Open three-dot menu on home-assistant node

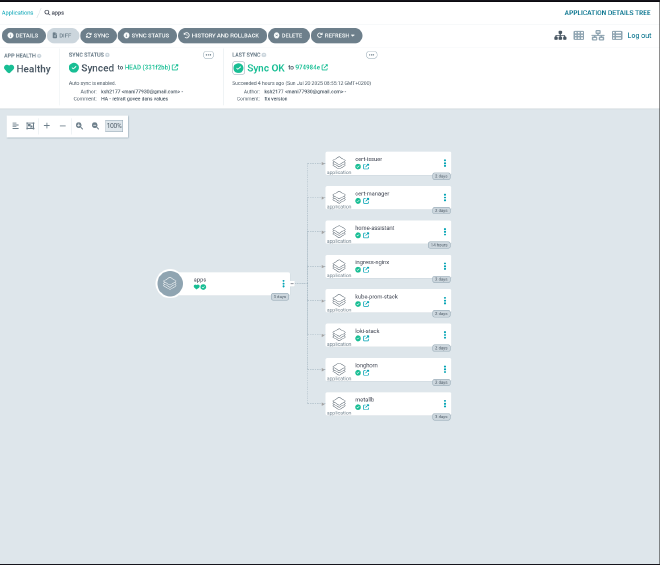click(x=445, y=232)
